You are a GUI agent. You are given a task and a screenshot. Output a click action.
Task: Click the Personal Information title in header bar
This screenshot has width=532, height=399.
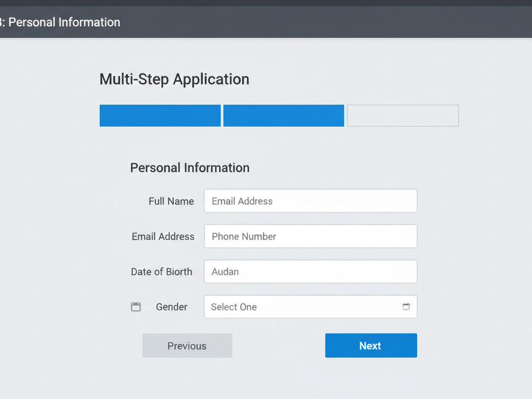tap(64, 22)
